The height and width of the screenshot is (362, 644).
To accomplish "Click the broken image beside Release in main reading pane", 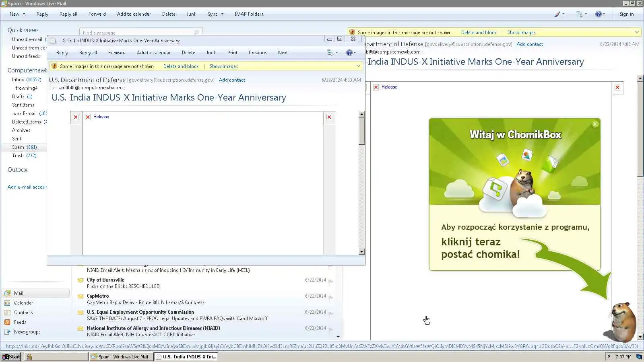I will [376, 87].
